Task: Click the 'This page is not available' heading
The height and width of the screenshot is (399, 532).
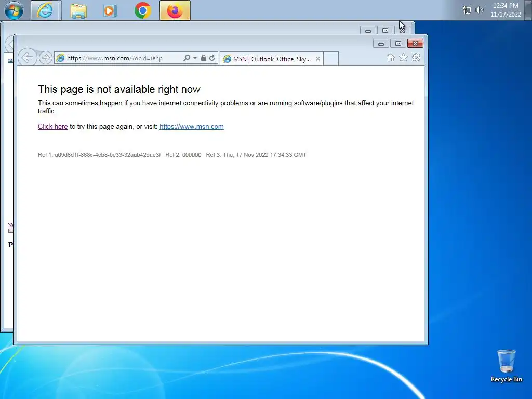Action: click(x=119, y=89)
